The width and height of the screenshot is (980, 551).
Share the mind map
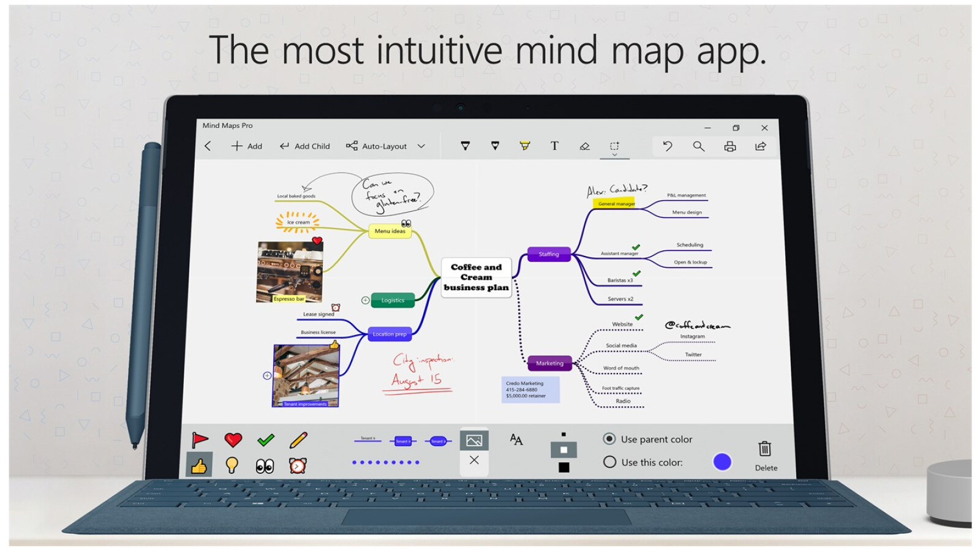759,146
